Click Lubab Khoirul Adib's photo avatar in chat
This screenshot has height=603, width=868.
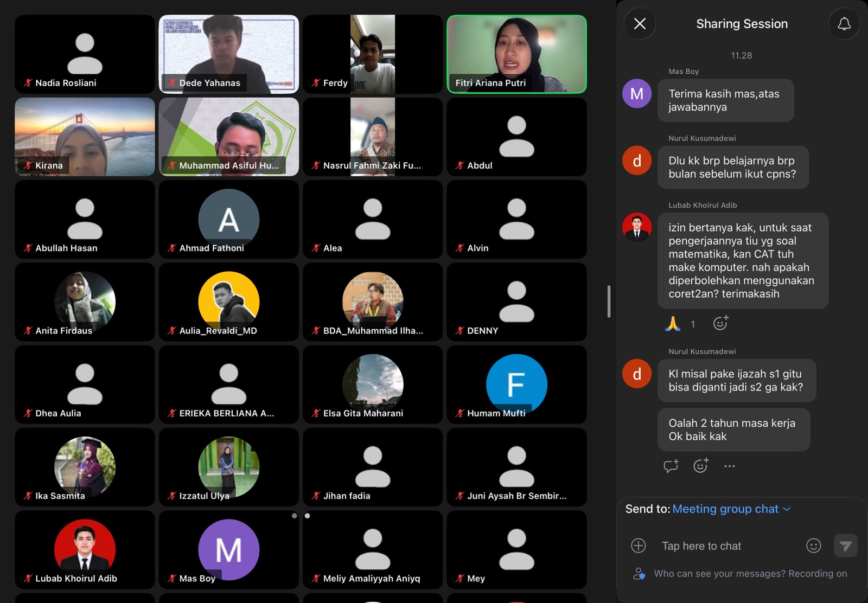pyautogui.click(x=637, y=227)
